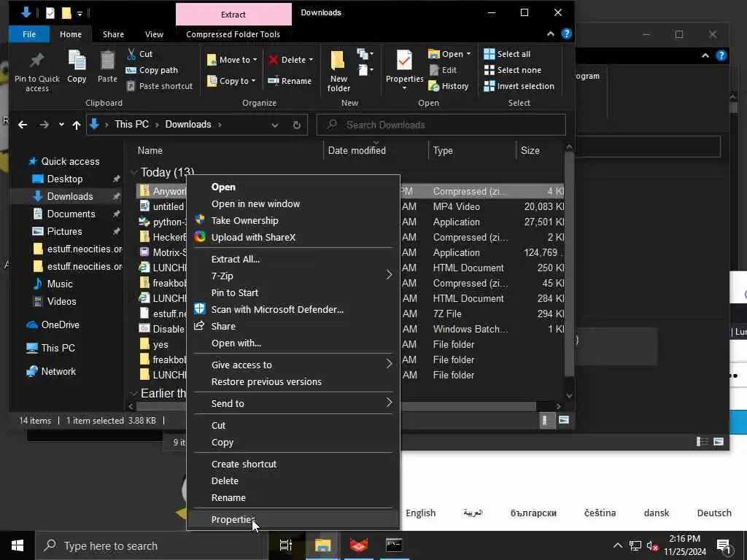Click the Task View taskbar icon
Image resolution: width=747 pixels, height=560 pixels.
[x=285, y=545]
